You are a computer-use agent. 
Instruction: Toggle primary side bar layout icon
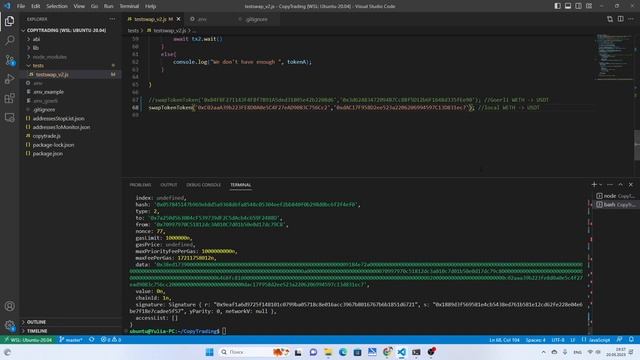point(558,6)
